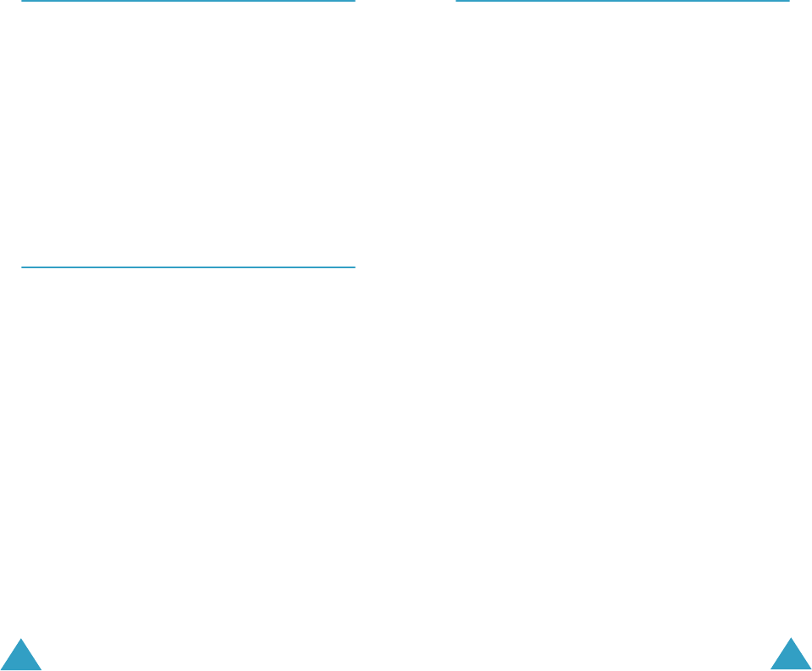Click the right page header line
The width and height of the screenshot is (812, 671).
coord(622,1)
